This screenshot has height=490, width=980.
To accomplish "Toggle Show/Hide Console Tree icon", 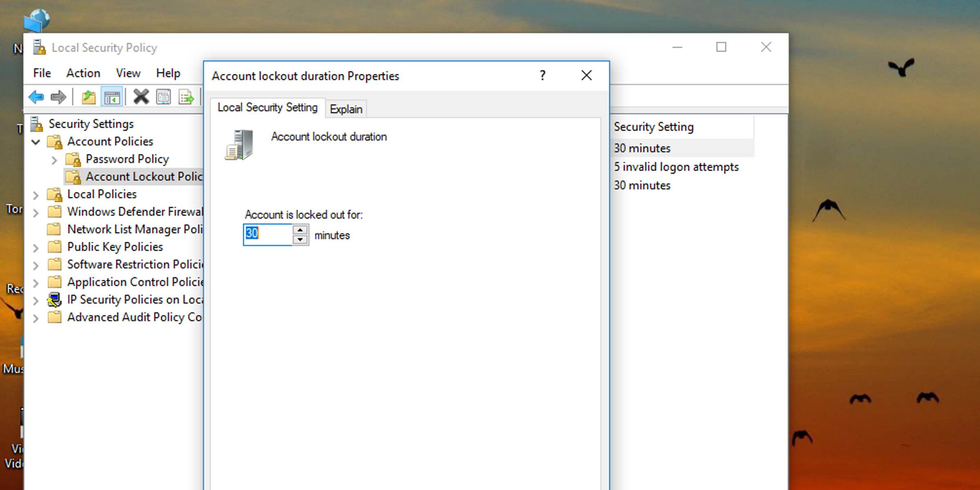I will coord(111,97).
